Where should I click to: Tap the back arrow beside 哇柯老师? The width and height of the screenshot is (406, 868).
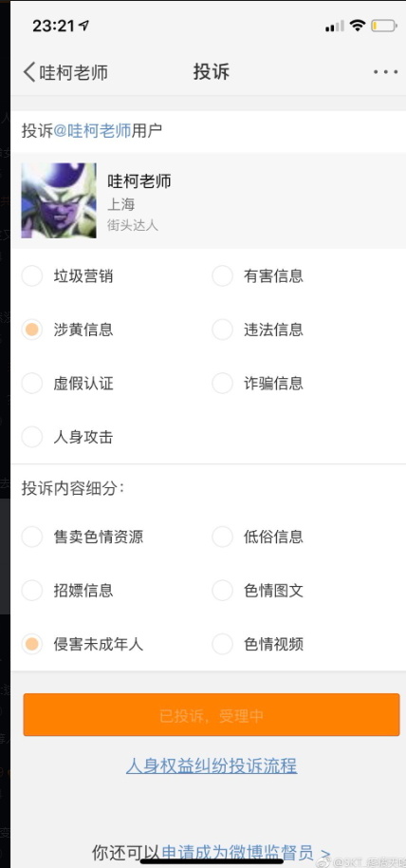click(x=29, y=72)
